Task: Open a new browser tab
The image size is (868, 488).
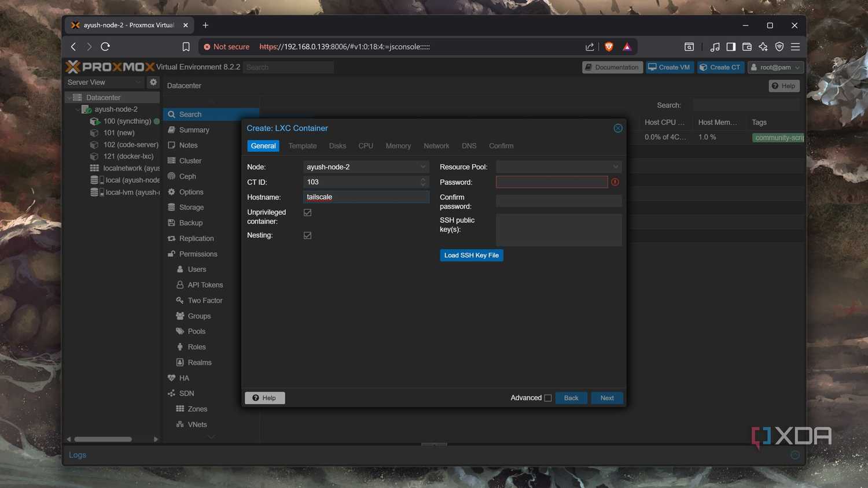Action: point(205,25)
